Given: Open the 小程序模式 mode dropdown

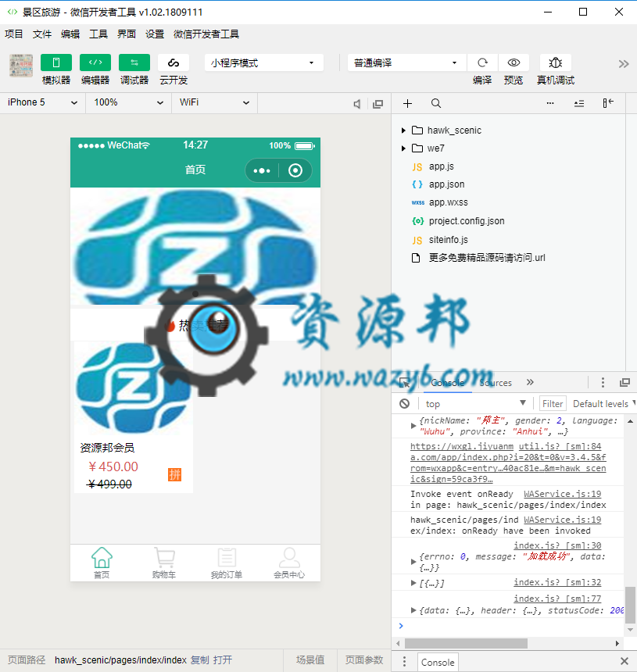Looking at the screenshot, I should [x=263, y=63].
